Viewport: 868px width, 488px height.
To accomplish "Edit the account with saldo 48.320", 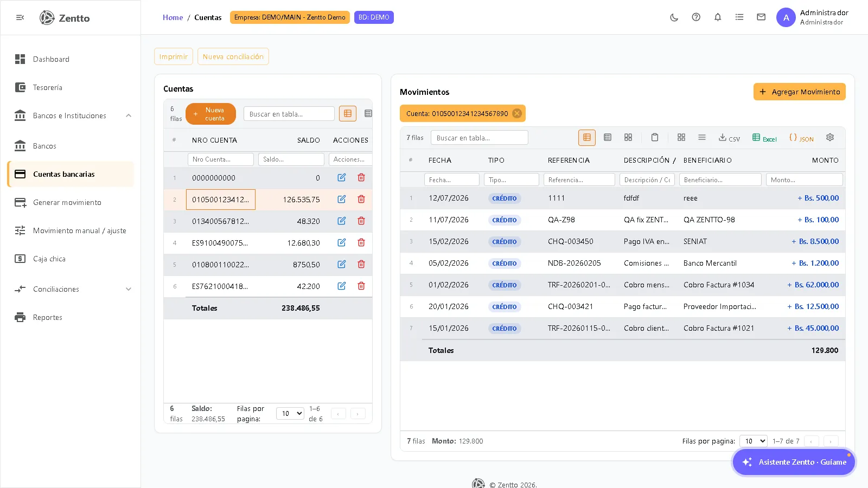I will 342,221.
